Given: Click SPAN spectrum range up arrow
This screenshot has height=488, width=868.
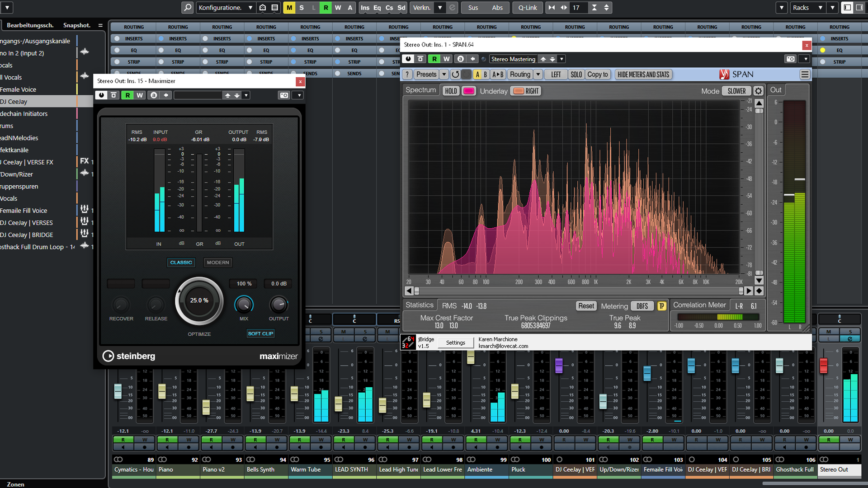Looking at the screenshot, I should [x=759, y=103].
